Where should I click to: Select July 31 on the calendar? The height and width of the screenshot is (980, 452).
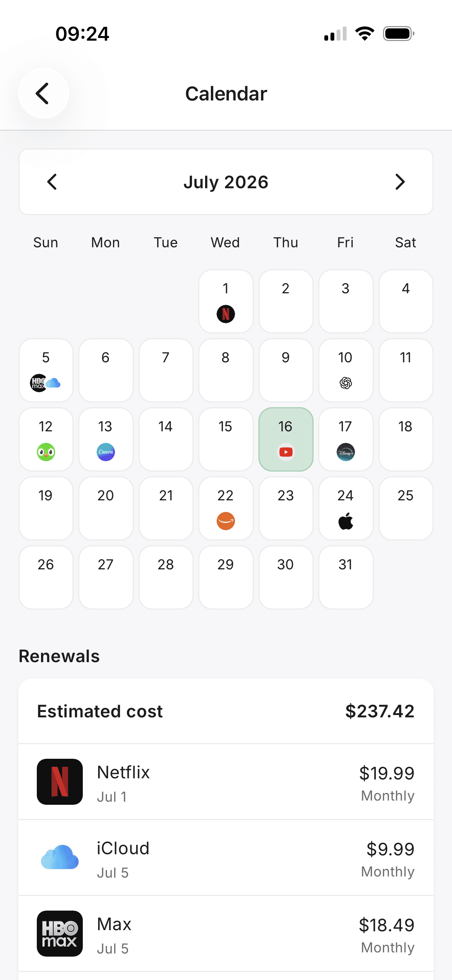point(346,577)
